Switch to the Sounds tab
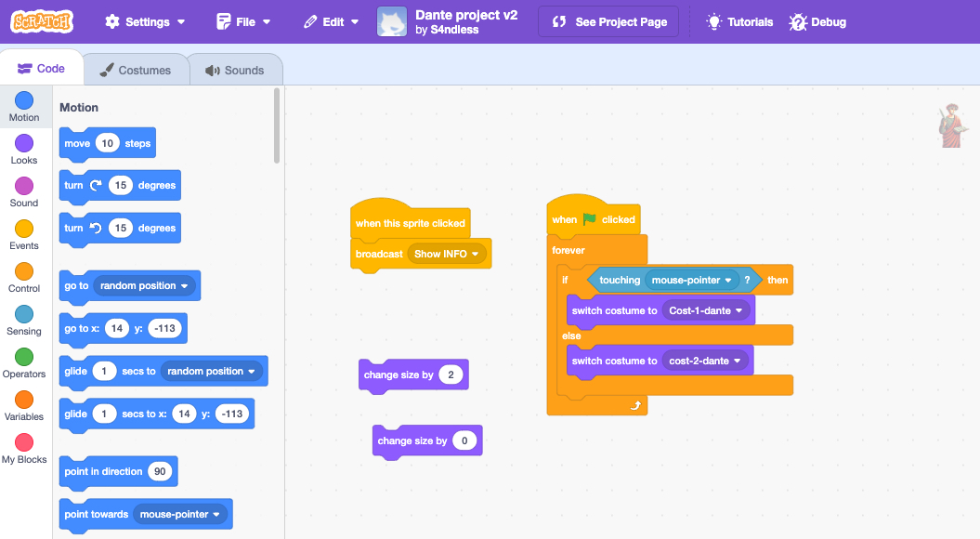 click(x=235, y=70)
